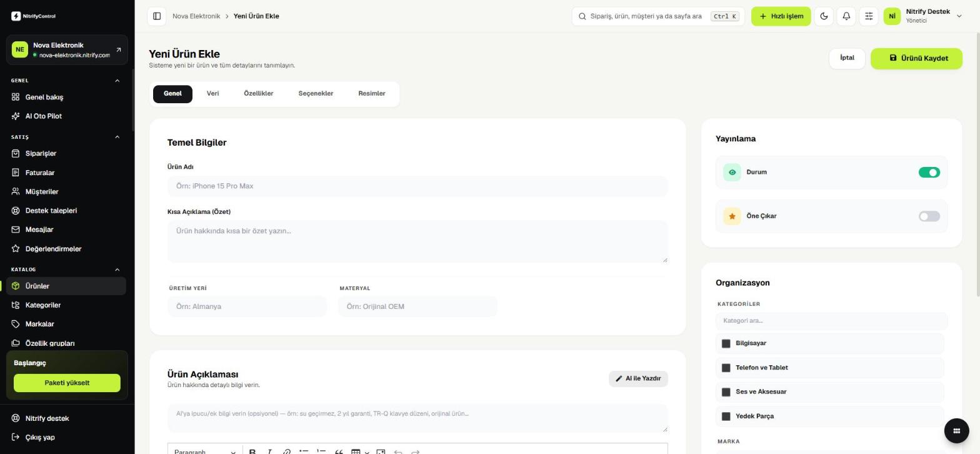Open Destek talepleri in the sidebar
This screenshot has width=980, height=454.
[x=67, y=211]
